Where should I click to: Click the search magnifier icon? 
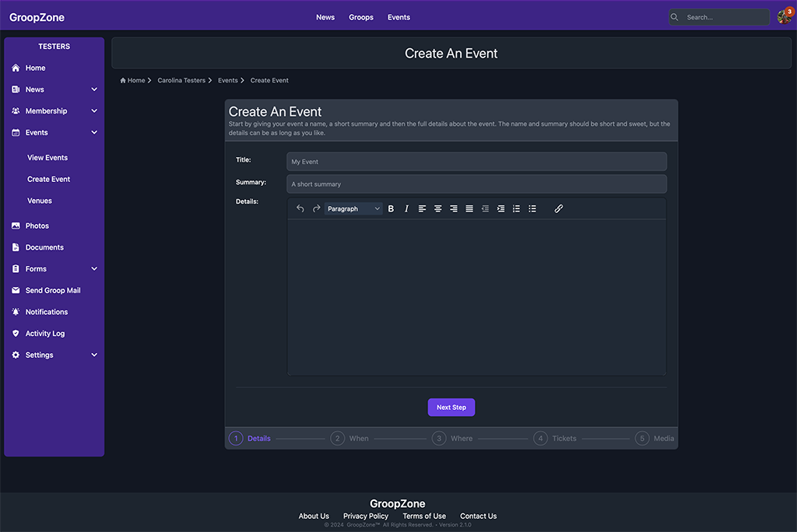675,17
